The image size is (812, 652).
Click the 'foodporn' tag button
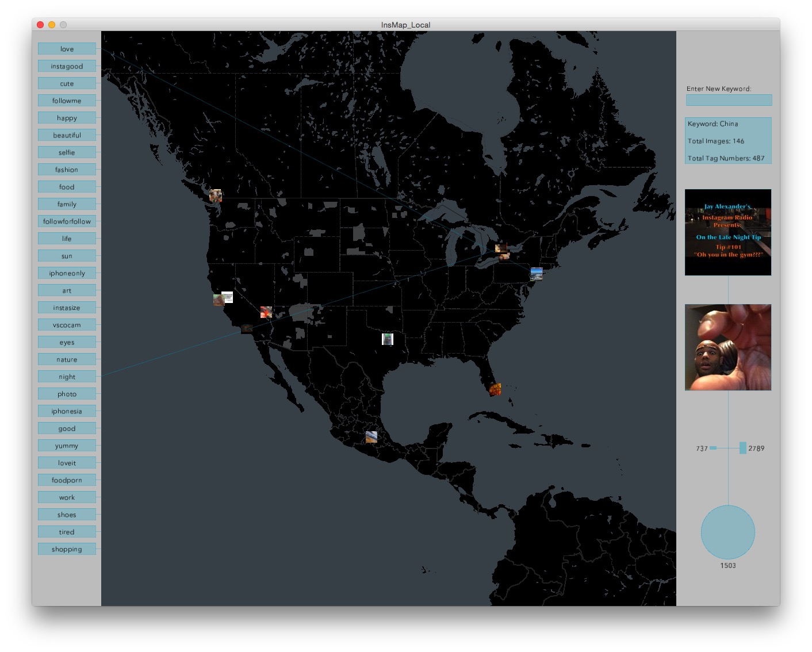(x=67, y=480)
